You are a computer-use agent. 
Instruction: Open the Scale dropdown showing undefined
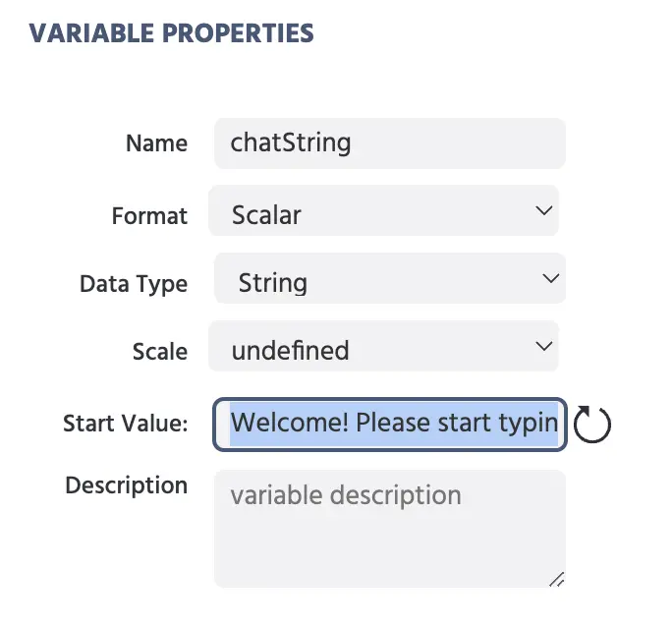pyautogui.click(x=383, y=346)
